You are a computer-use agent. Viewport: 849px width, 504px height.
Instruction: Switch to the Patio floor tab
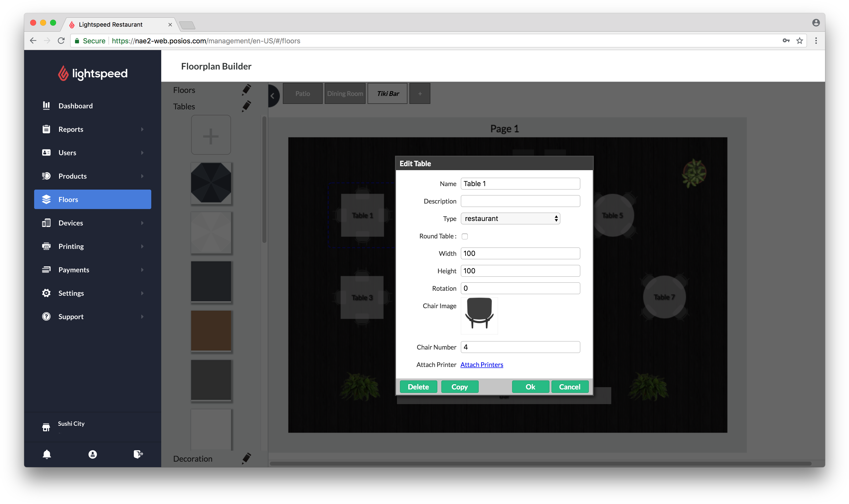(x=303, y=93)
